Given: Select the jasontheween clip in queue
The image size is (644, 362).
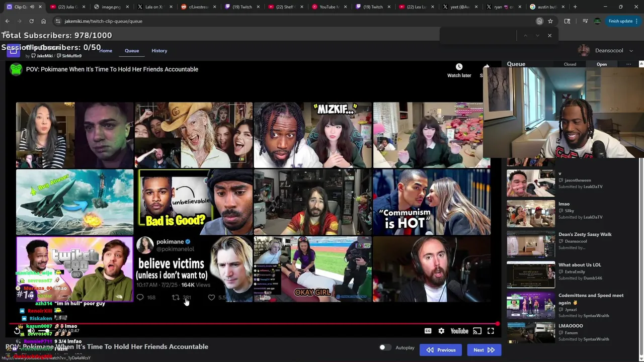Looking at the screenshot, I should 570,183.
